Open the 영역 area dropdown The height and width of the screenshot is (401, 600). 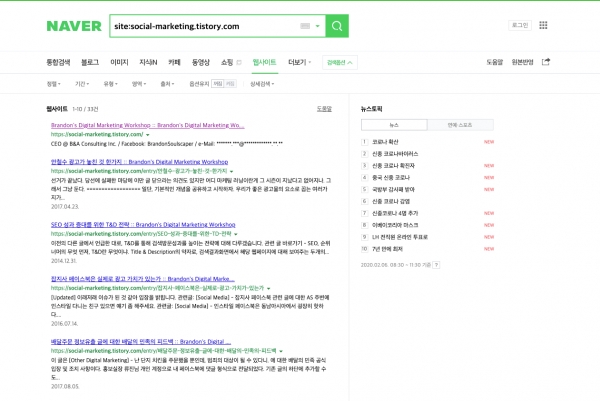click(x=139, y=84)
